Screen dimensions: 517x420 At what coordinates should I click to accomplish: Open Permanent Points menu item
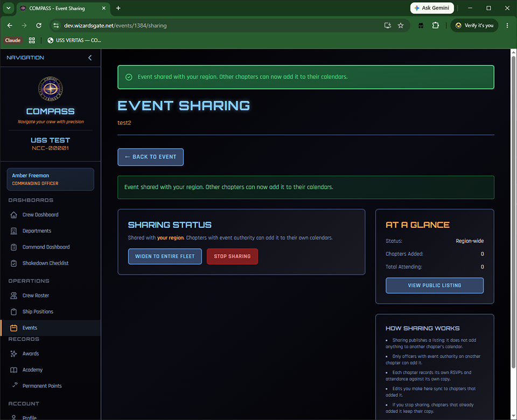pos(51,386)
